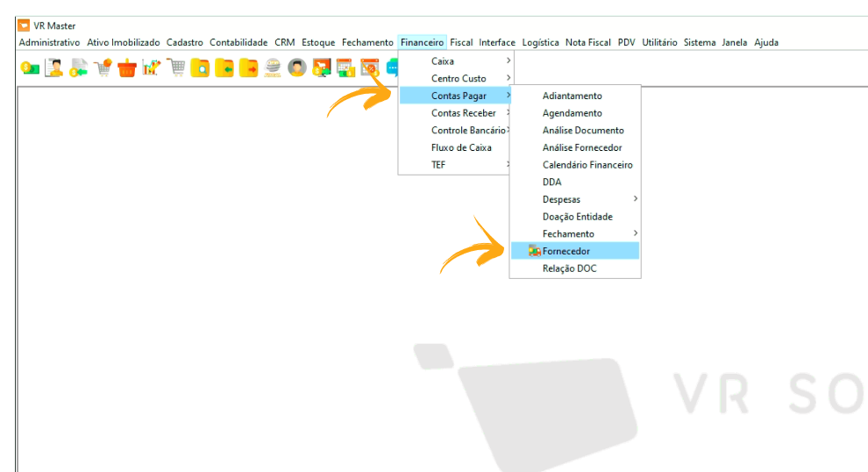
Task: Choose Fluxo de Caixa from Financeiro menu
Action: click(x=461, y=148)
